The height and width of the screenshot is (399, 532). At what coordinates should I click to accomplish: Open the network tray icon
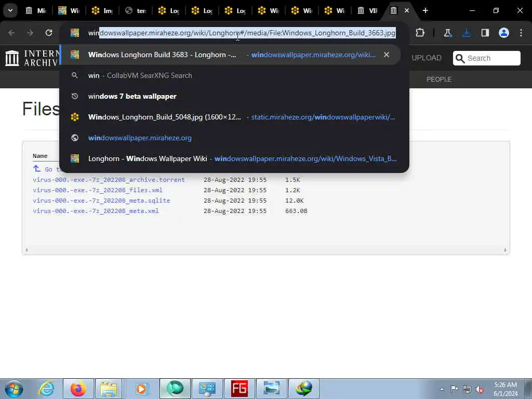click(467, 389)
